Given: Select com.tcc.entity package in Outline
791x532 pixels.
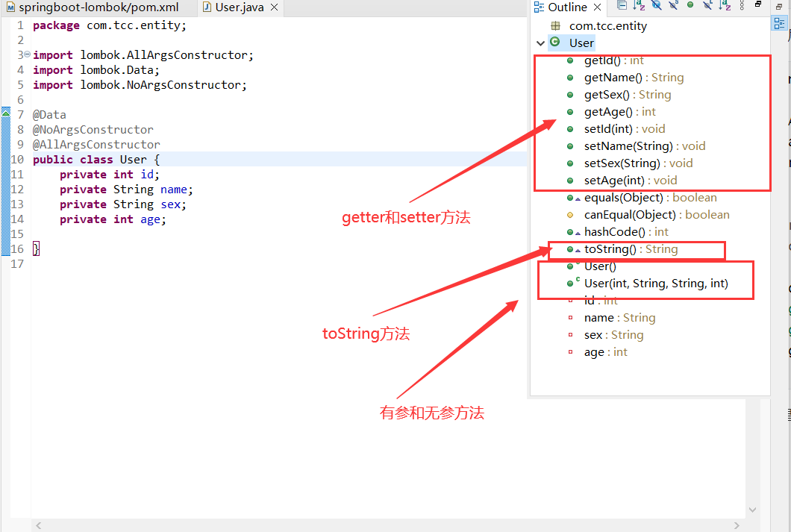Looking at the screenshot, I should (608, 25).
